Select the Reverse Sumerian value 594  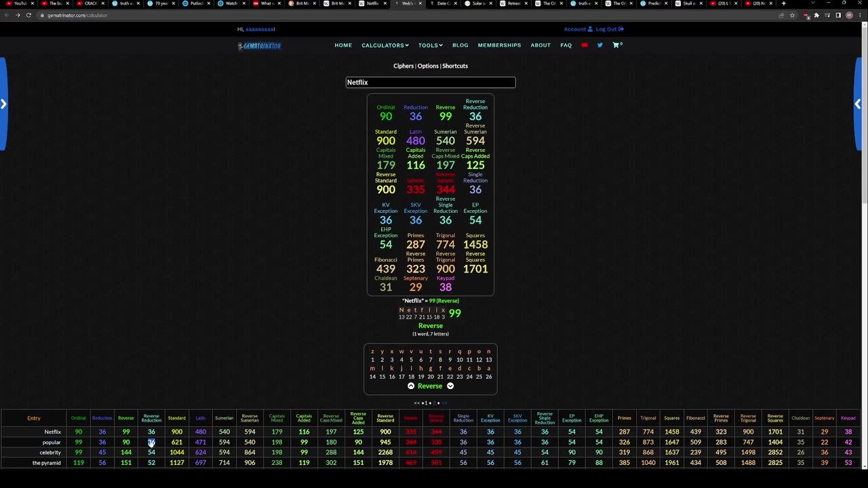475,141
